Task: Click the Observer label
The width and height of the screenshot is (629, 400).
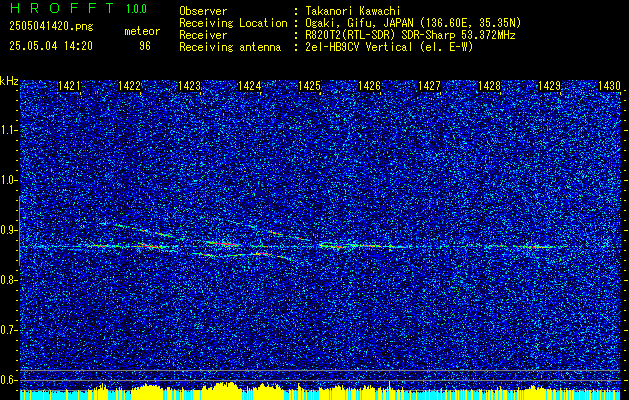Action: (203, 11)
